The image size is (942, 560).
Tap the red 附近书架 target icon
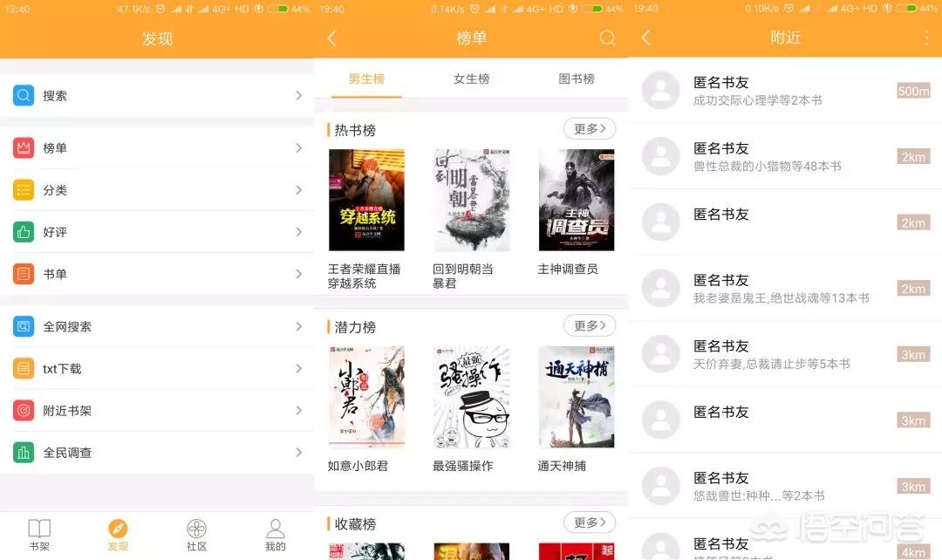[x=24, y=410]
